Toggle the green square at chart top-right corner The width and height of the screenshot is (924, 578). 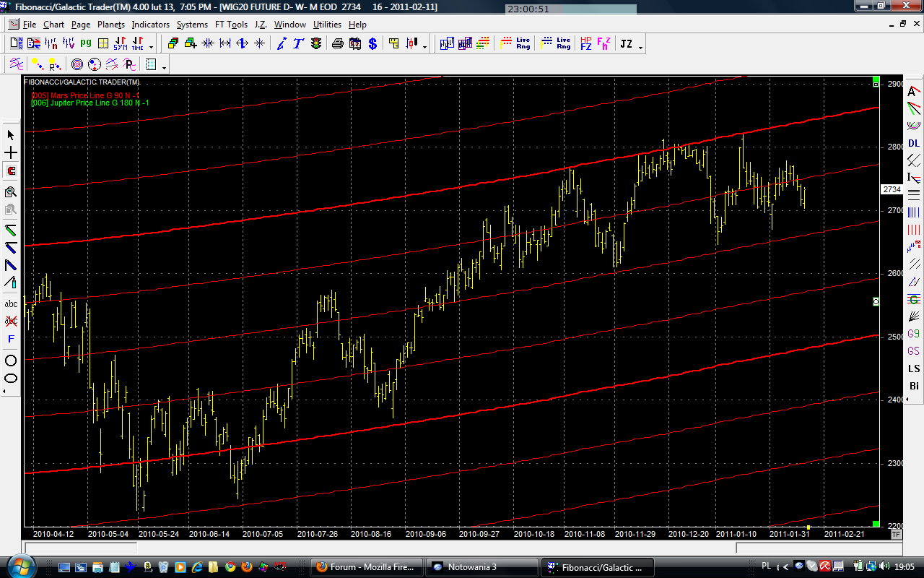[x=876, y=79]
